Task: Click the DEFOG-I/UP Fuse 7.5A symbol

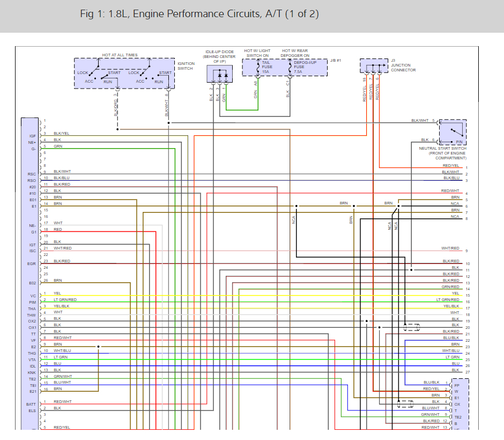Action: point(290,69)
